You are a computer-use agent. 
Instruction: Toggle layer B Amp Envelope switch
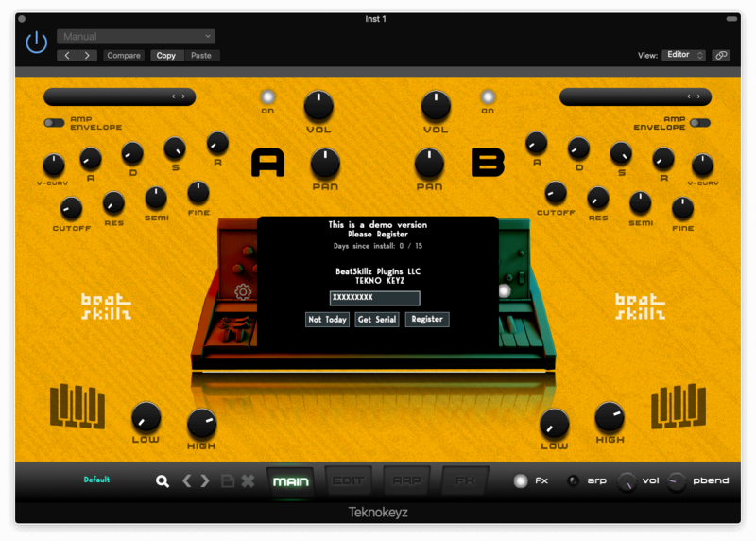[700, 123]
